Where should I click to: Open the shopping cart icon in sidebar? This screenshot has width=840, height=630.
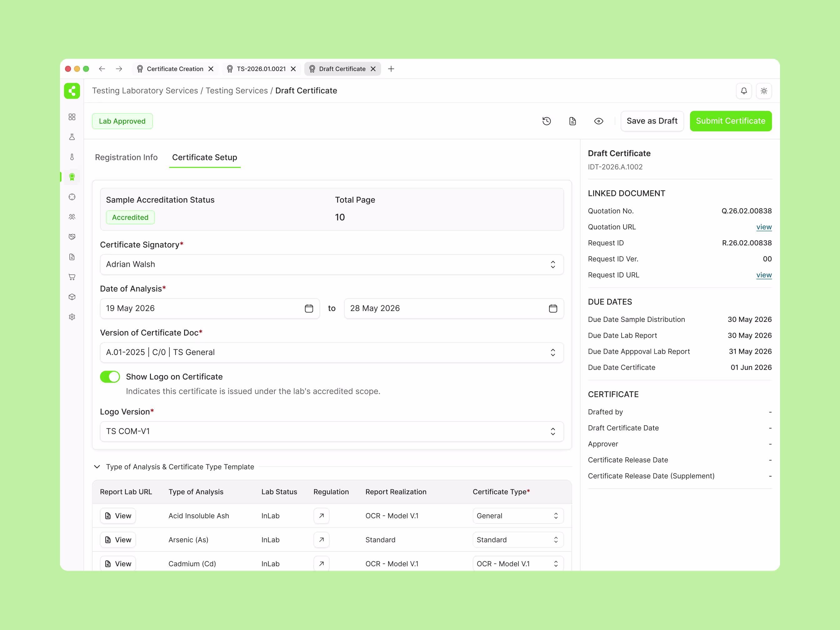click(72, 277)
